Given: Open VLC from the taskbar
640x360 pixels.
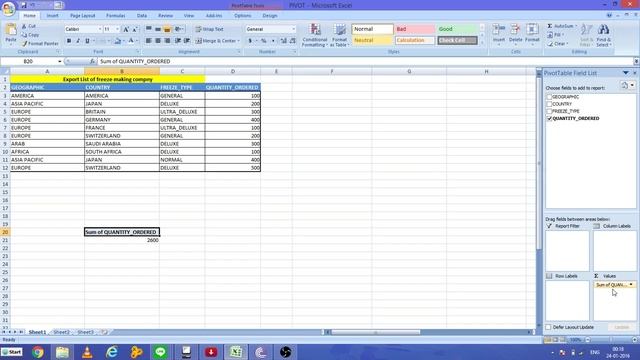Looking at the screenshot, I should coord(87,352).
